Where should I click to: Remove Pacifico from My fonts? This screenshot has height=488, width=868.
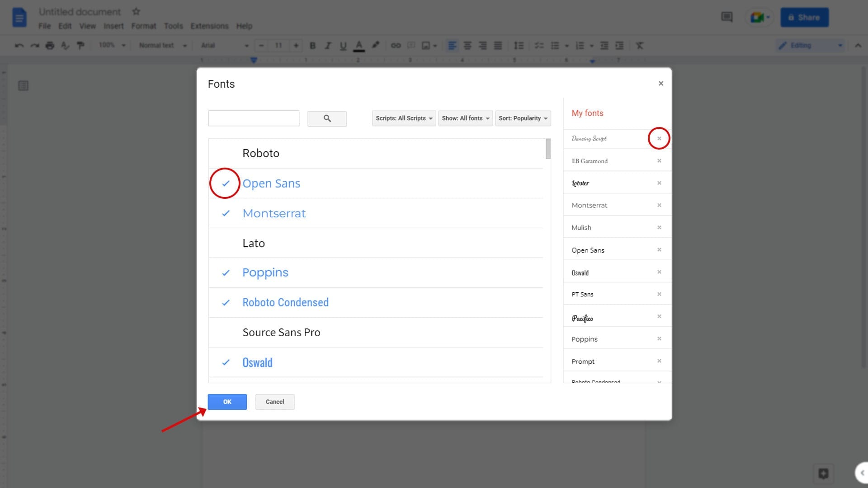659,316
